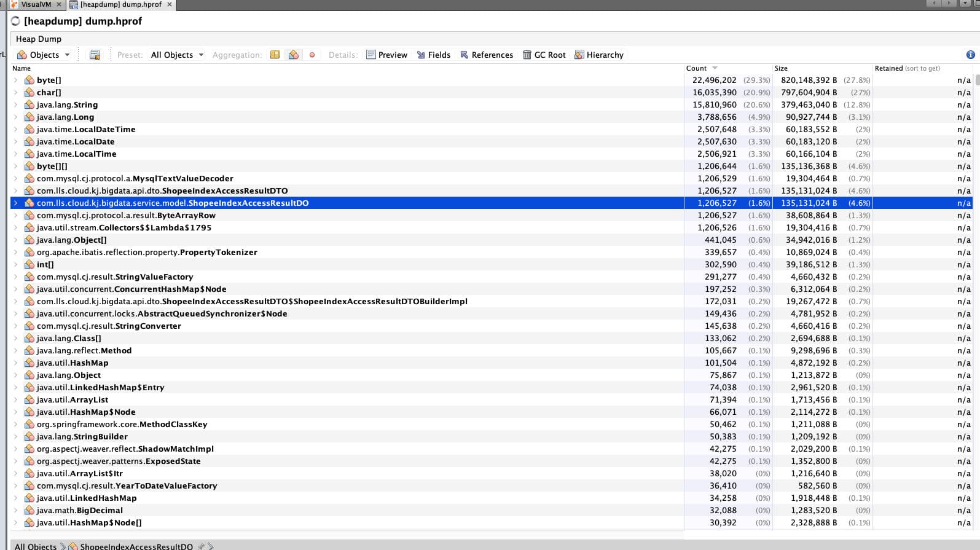
Task: Toggle the Fields details view
Action: [x=433, y=55]
